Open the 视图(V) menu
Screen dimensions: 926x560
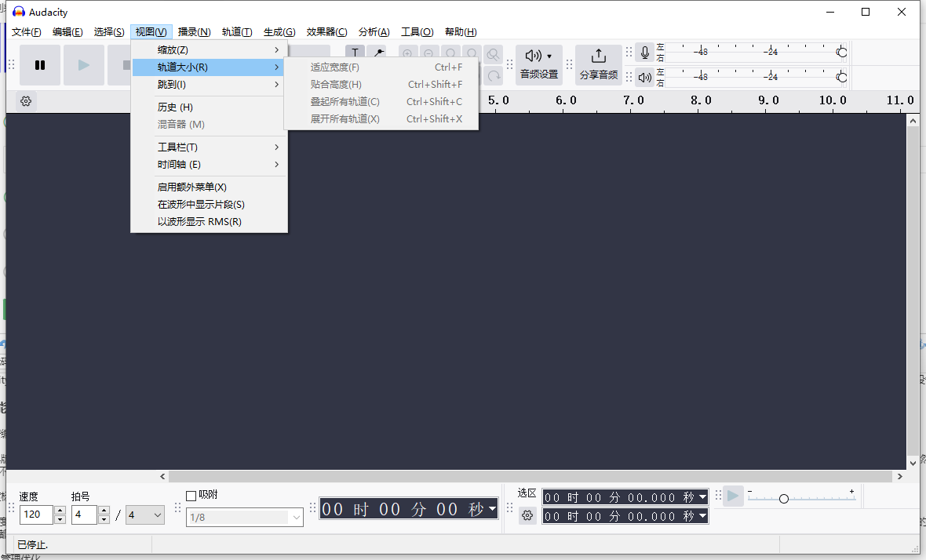tap(151, 32)
